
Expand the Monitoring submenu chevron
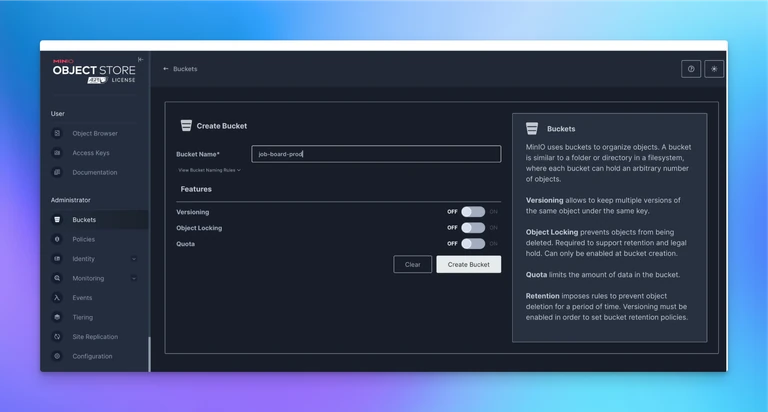134,278
